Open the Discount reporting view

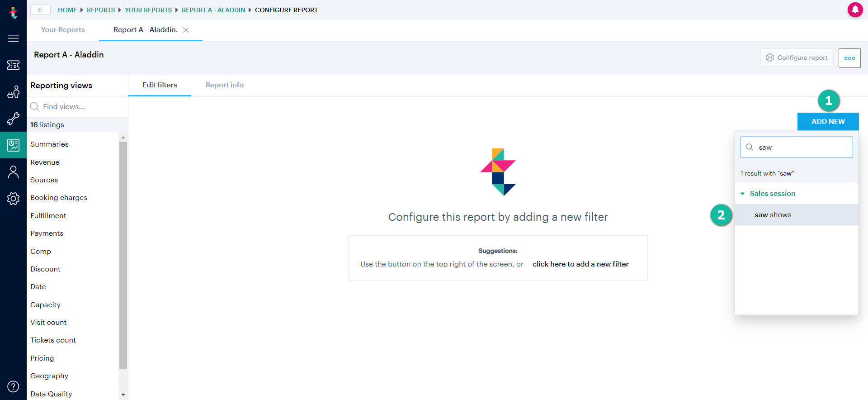(x=45, y=269)
